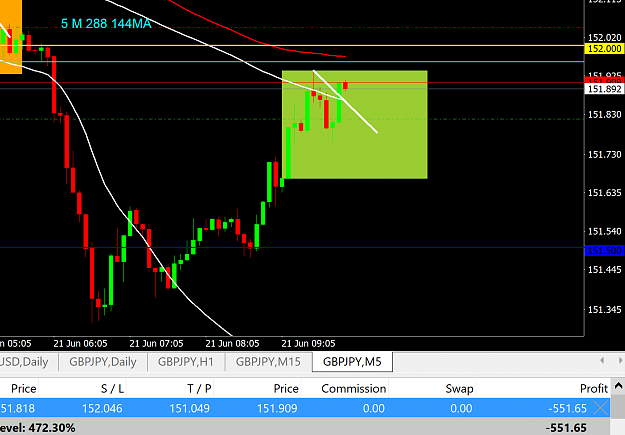Click the '5 M 288 144MA' chart label
Image resolution: width=625 pixels, height=435 pixels.
pyautogui.click(x=106, y=24)
